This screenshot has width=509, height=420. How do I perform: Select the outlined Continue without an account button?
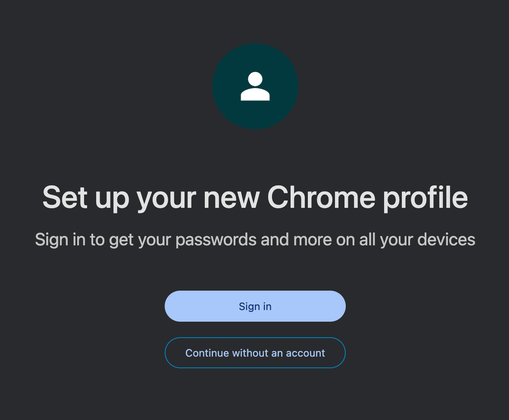(255, 352)
